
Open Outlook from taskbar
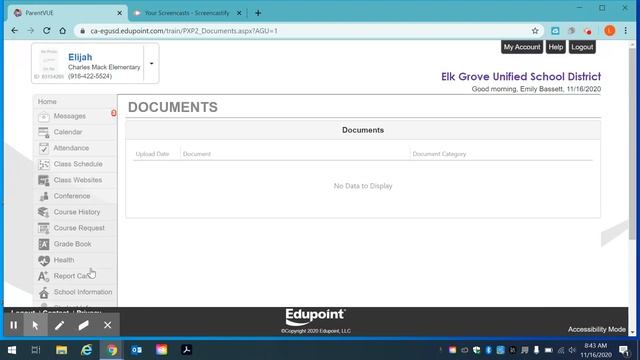tap(137, 350)
